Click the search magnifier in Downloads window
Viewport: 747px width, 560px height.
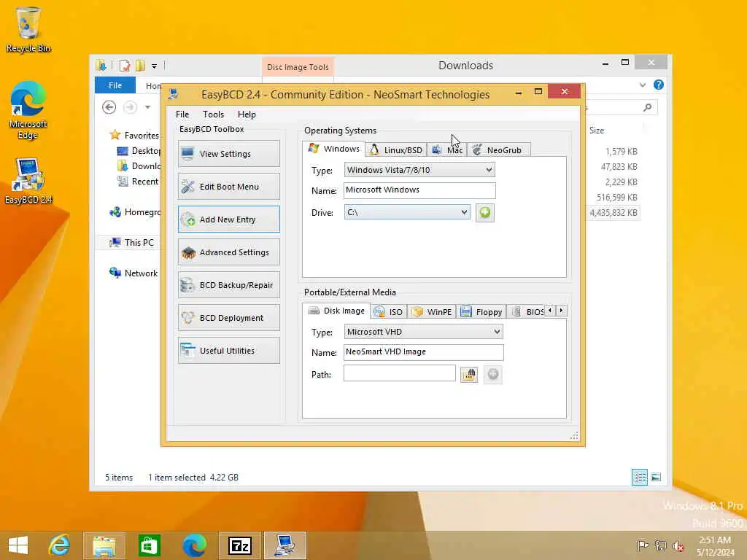(647, 107)
